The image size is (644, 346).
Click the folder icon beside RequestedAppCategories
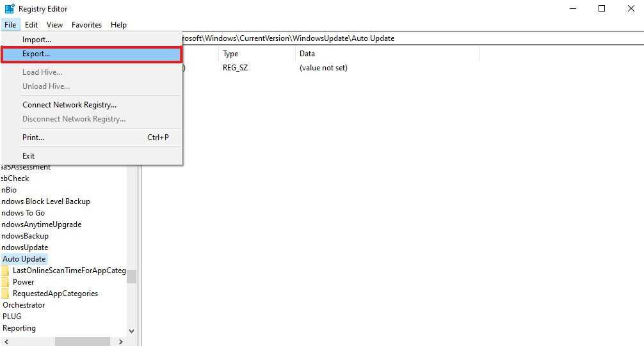coord(5,294)
